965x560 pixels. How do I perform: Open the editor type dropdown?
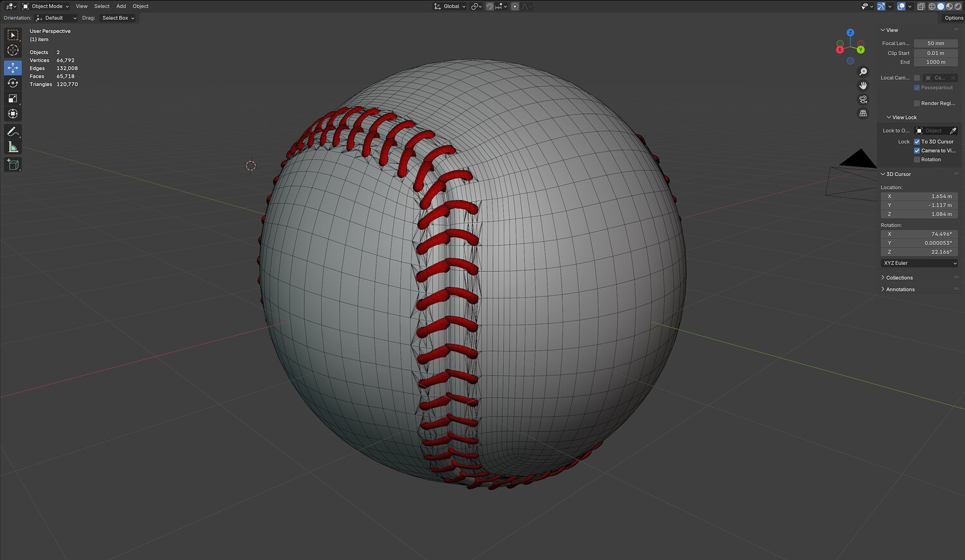coord(11,6)
